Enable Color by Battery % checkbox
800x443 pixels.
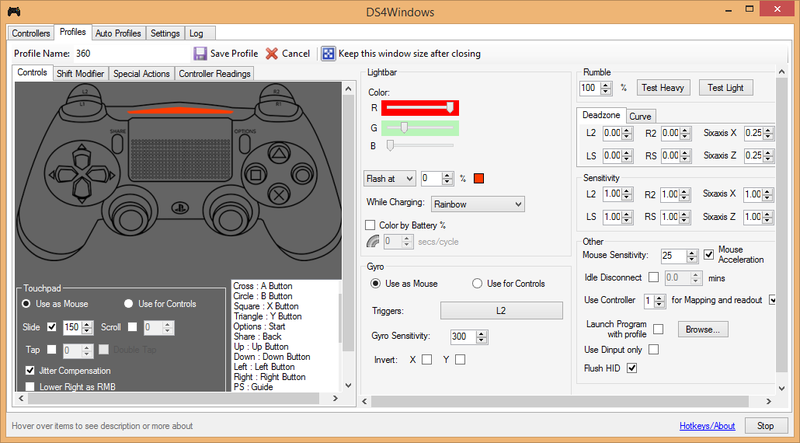click(370, 225)
